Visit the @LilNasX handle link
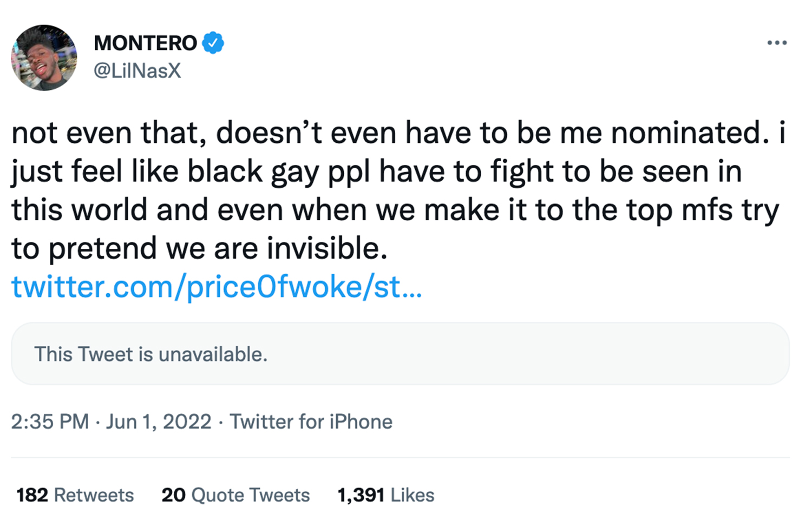Screen dimensions: 812x527 point(137,71)
